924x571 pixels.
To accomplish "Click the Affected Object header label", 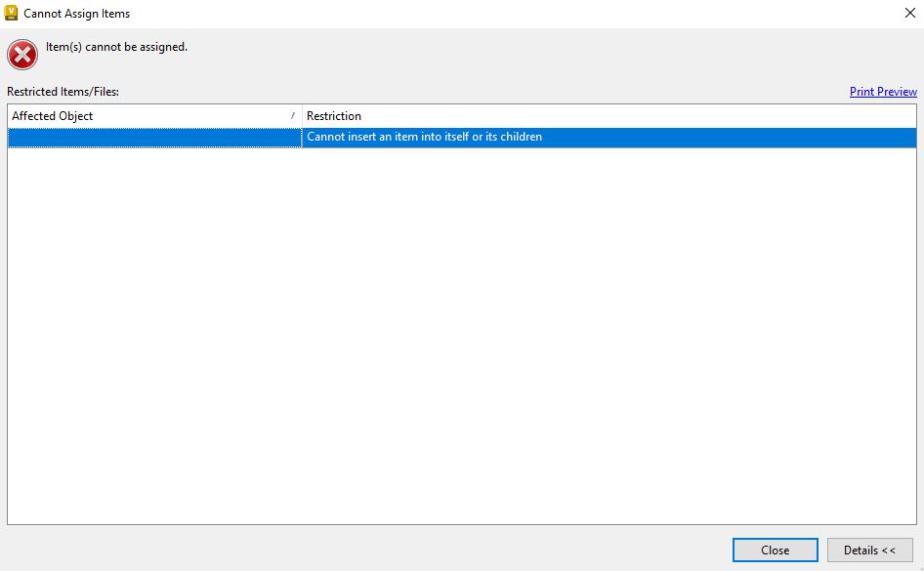I will (x=52, y=115).
